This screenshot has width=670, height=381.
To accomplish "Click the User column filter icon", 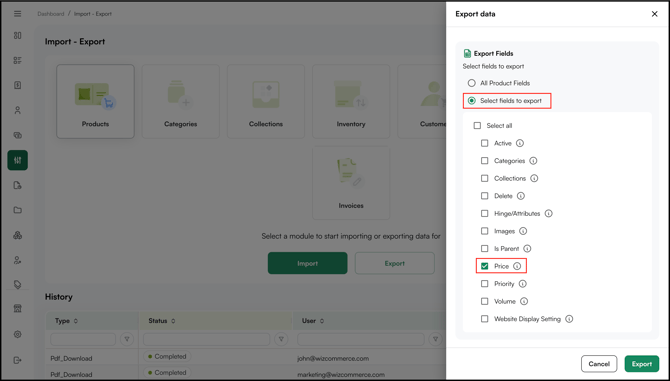I will 435,339.
